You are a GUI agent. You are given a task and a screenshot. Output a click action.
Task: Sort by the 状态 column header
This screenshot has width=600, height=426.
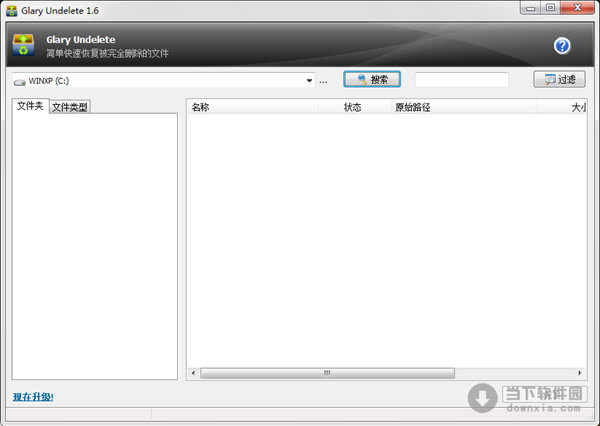[355, 107]
